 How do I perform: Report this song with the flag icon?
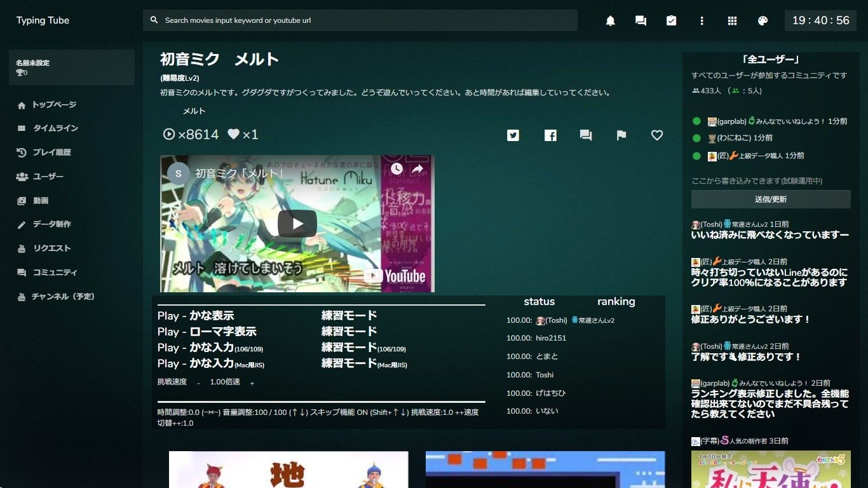coord(621,135)
